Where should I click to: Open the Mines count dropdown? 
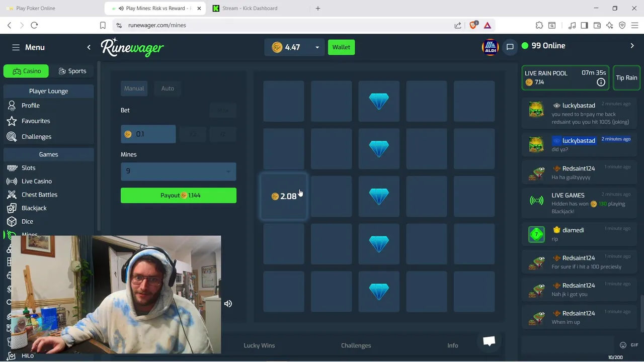click(179, 171)
